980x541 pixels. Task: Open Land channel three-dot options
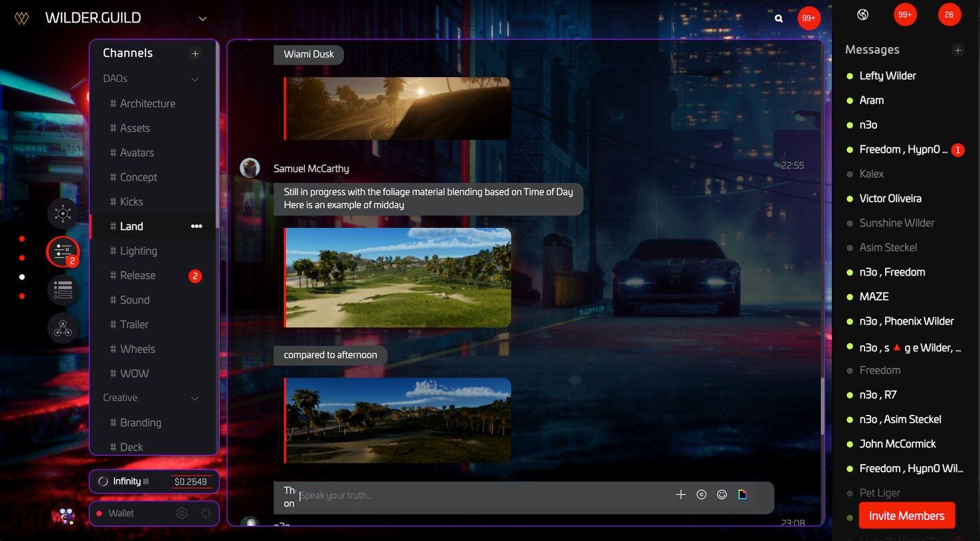click(197, 226)
